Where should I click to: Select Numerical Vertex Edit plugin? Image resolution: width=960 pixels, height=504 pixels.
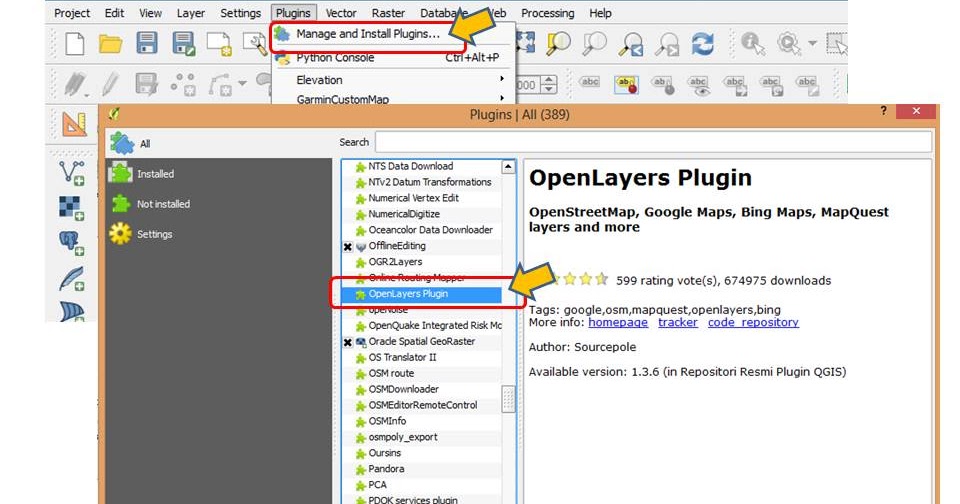(422, 198)
